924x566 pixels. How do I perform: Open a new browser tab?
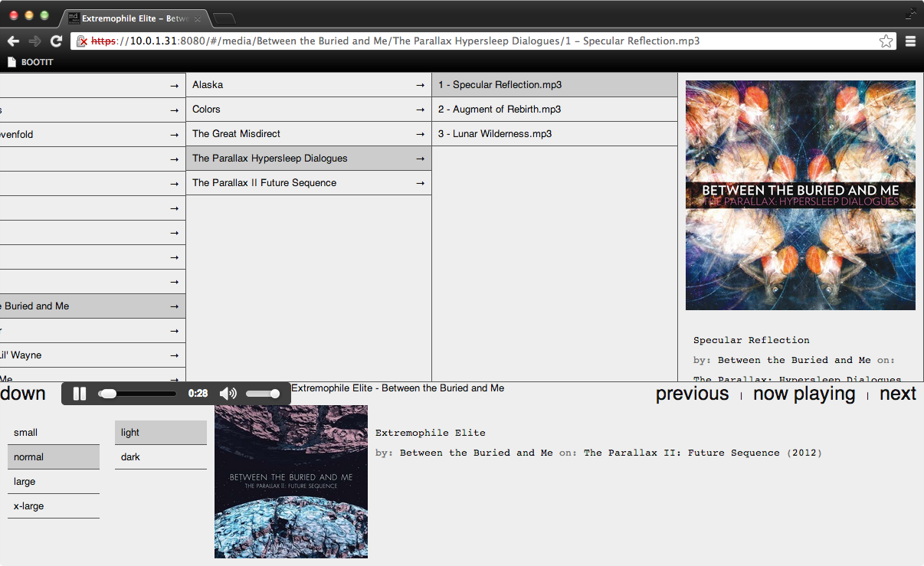tap(224, 18)
